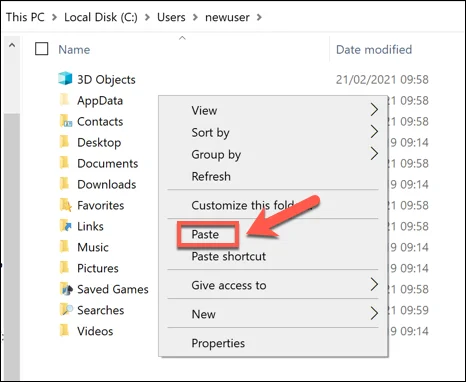Select the Favorites folder name
Screen dimensions: 466x382
tap(101, 205)
